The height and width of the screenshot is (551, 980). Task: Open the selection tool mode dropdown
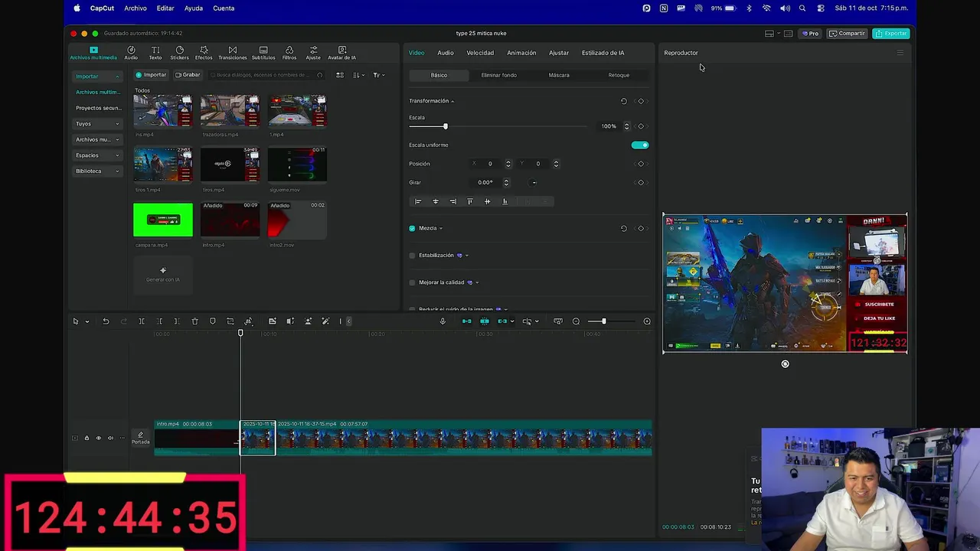87,321
